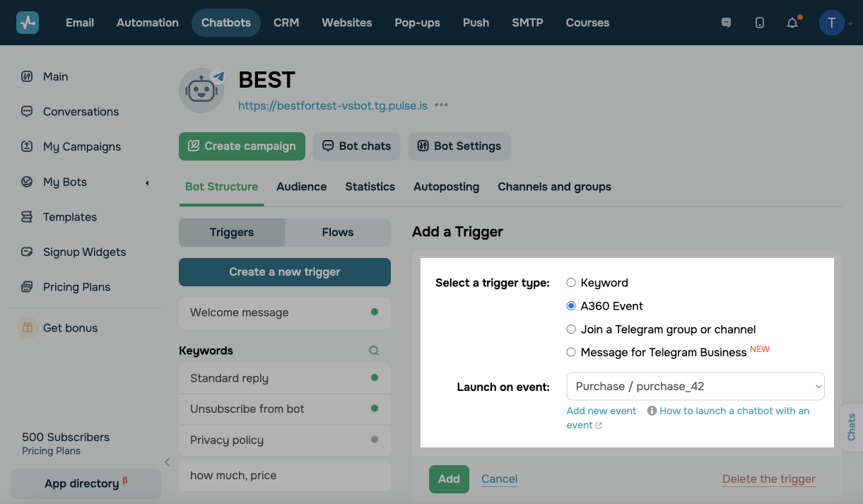Screen dimensions: 863x504
Task: Choose Message for Telegram Business option
Action: click(x=571, y=352)
